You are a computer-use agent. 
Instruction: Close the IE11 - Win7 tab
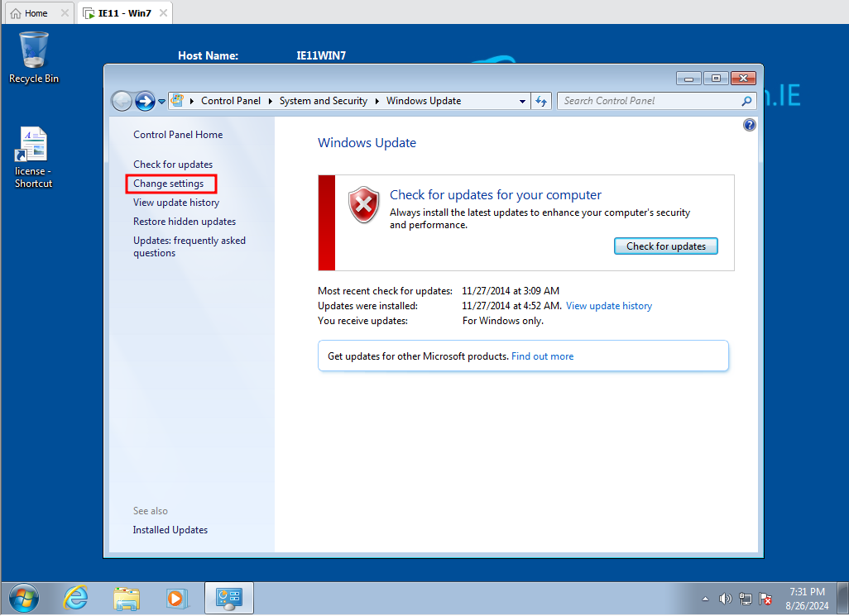click(163, 12)
